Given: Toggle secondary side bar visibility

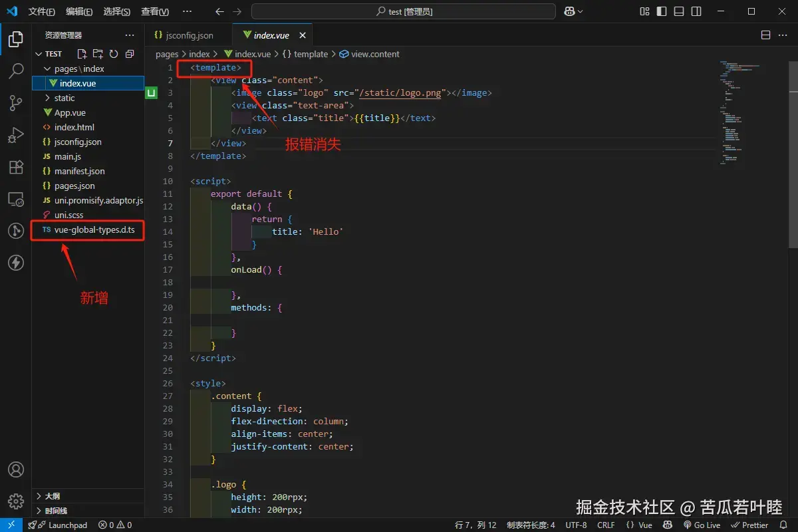Looking at the screenshot, I should point(696,11).
